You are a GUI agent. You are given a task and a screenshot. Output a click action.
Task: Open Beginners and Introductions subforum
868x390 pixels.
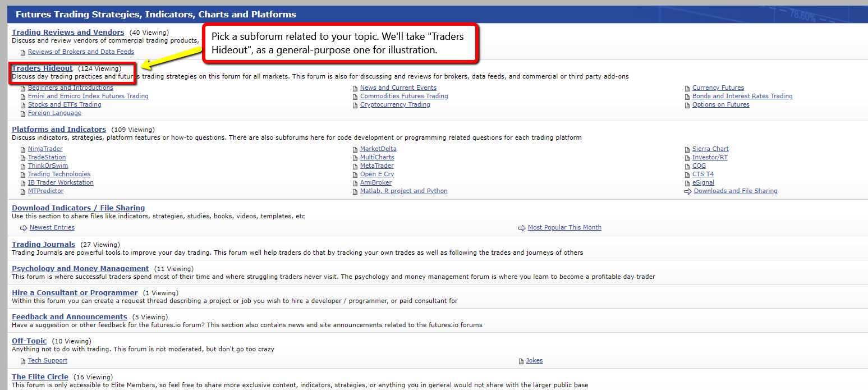[x=70, y=88]
